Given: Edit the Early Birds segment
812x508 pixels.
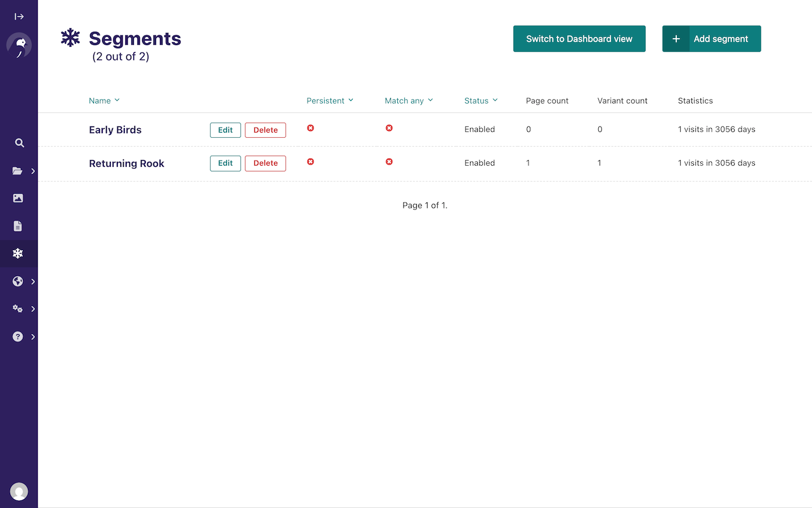Looking at the screenshot, I should click(225, 130).
